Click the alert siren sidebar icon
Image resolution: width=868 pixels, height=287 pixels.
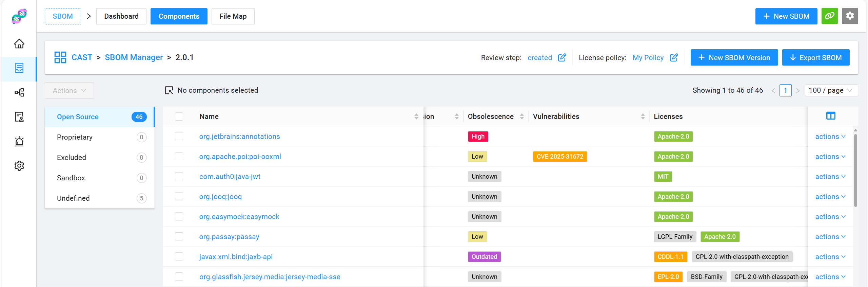(19, 141)
